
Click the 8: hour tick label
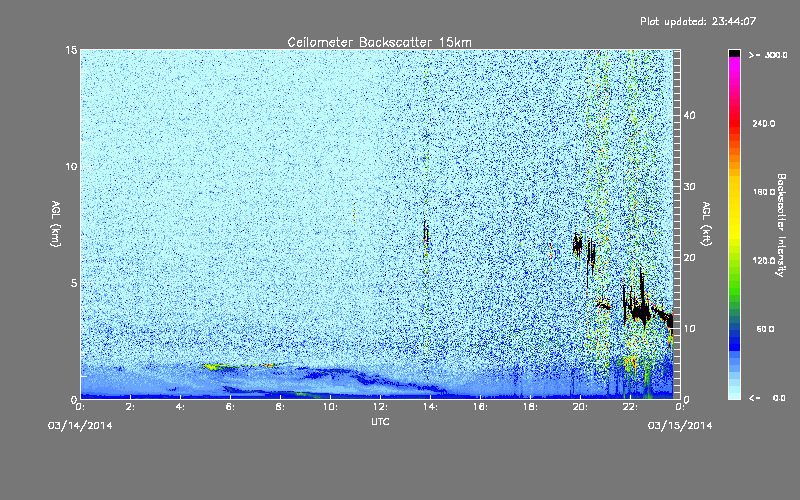(x=281, y=407)
